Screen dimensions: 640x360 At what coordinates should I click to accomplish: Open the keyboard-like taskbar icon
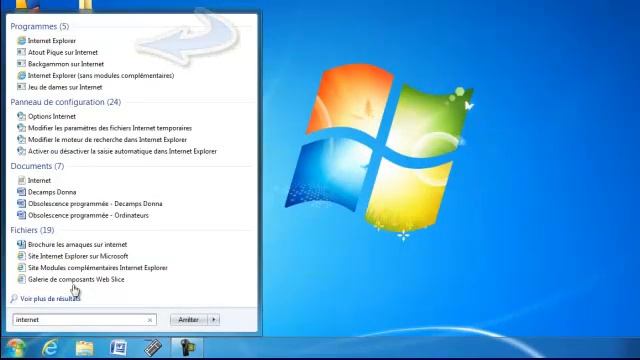[153, 348]
